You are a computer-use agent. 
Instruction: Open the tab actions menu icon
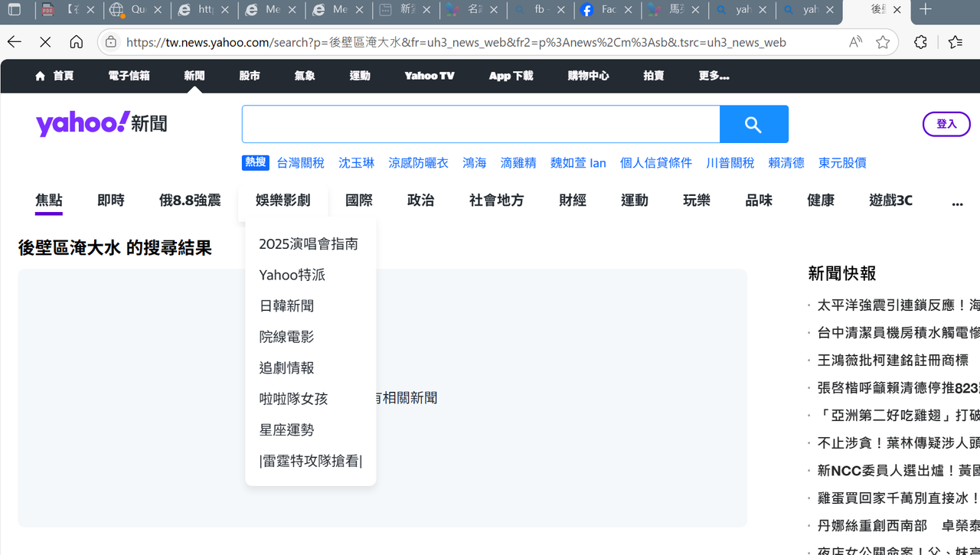point(15,10)
